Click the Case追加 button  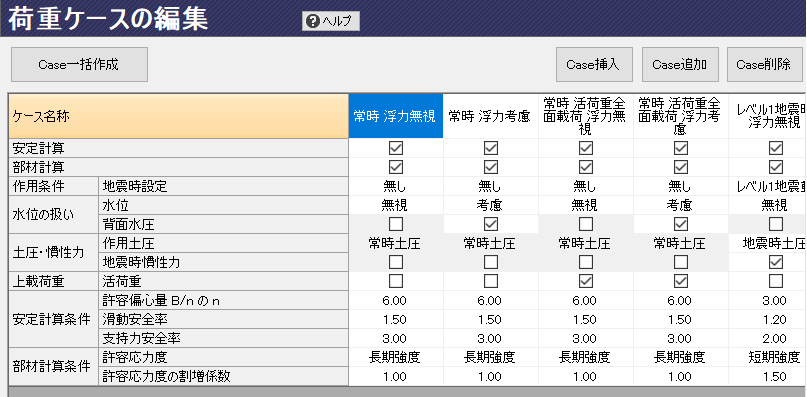[680, 65]
